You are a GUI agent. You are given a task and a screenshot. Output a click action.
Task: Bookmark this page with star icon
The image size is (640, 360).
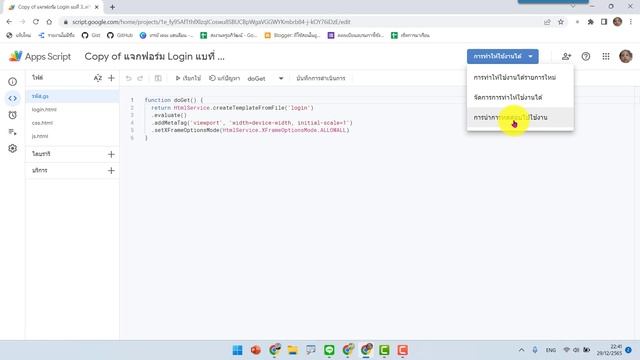click(x=561, y=22)
